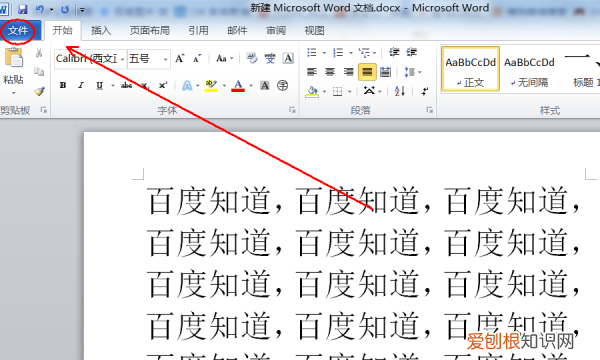Image resolution: width=600 pixels, height=360 pixels.
Task: Click the Character Border A icon
Action: pos(288,58)
